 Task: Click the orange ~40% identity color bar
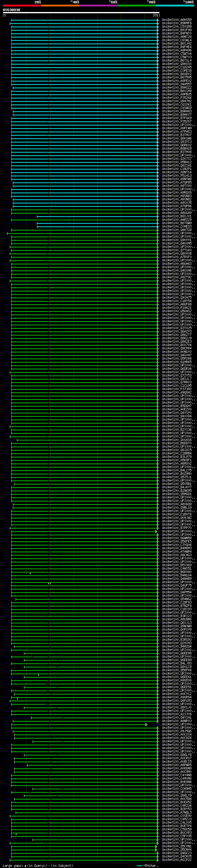tap(60, 6)
